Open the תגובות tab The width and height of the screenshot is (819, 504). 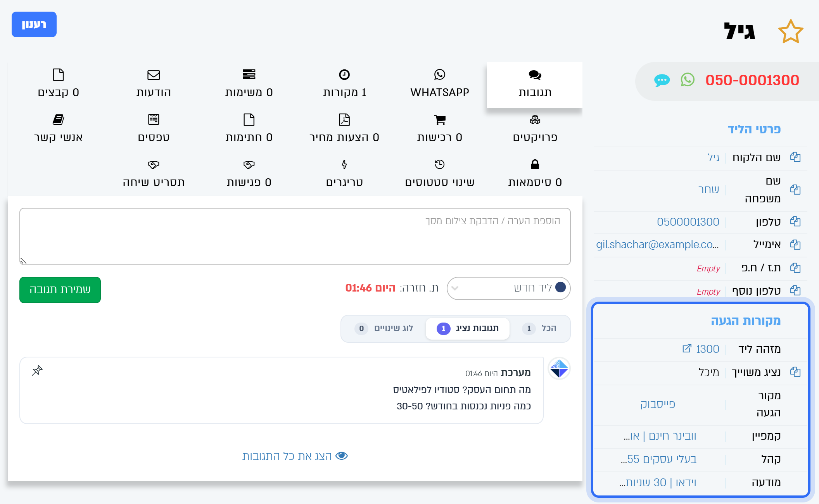(535, 85)
